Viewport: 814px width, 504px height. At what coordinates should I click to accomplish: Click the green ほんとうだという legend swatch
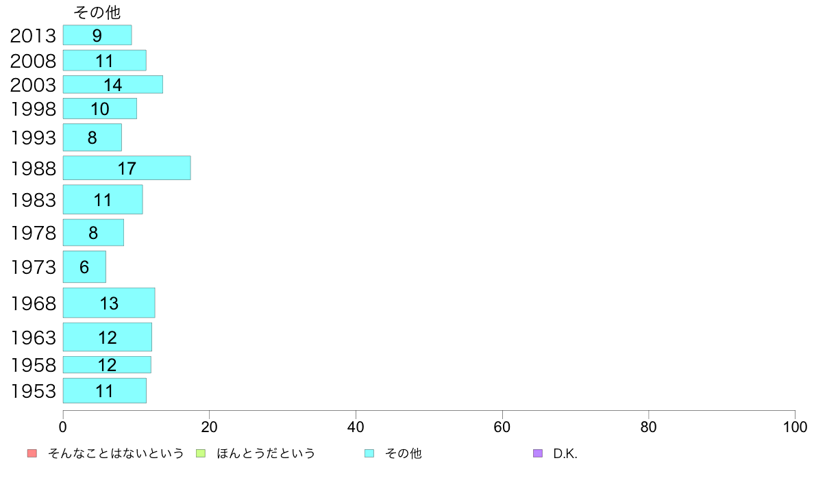pyautogui.click(x=201, y=453)
